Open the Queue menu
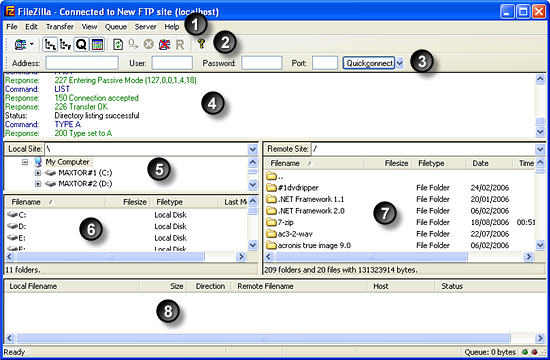Viewport: 550px width, 360px height. click(116, 27)
